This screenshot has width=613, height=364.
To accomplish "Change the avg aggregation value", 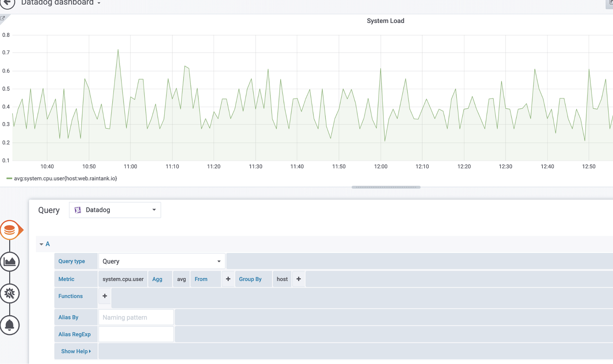I will click(x=181, y=279).
